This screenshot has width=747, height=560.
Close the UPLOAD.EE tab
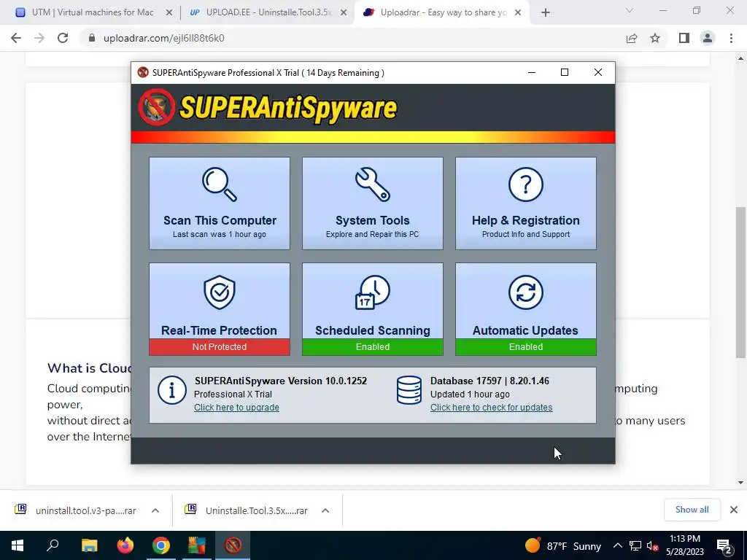tap(344, 13)
